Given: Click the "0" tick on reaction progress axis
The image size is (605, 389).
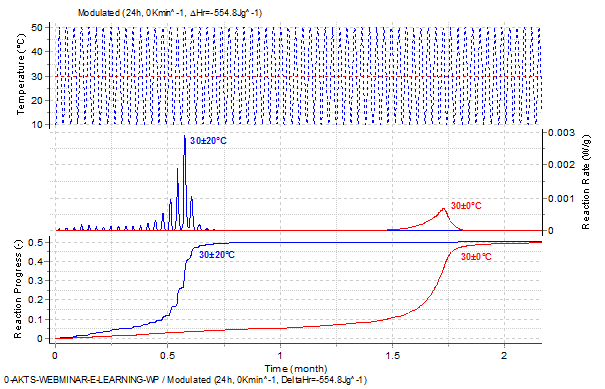Looking at the screenshot, I should (40, 338).
